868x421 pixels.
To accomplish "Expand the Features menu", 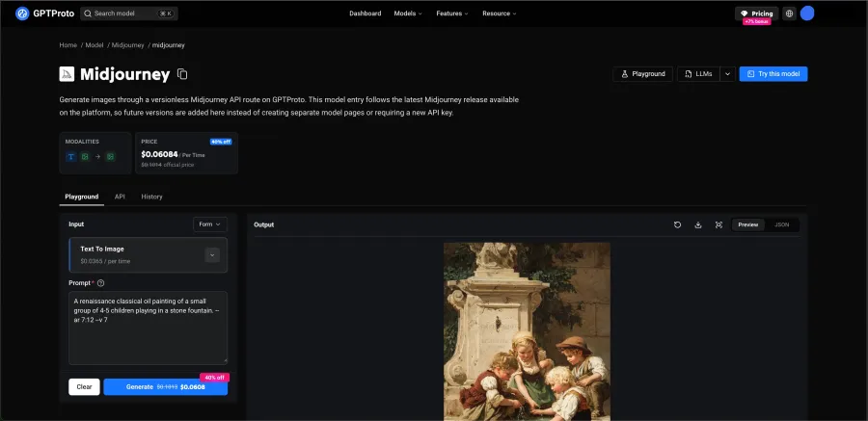I will tap(451, 13).
